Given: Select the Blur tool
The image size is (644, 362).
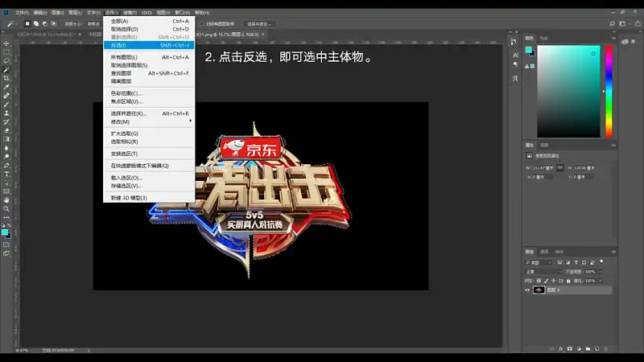Looking at the screenshot, I should tap(6, 148).
